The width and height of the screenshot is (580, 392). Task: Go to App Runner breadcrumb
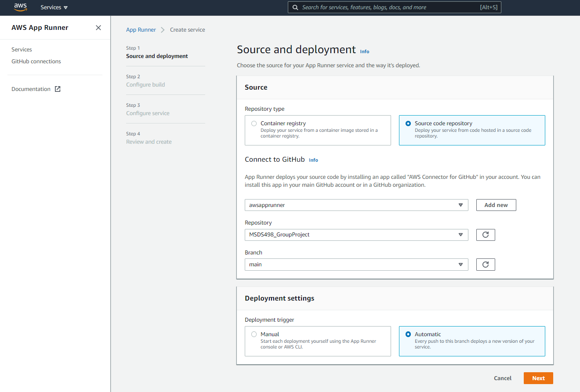141,30
